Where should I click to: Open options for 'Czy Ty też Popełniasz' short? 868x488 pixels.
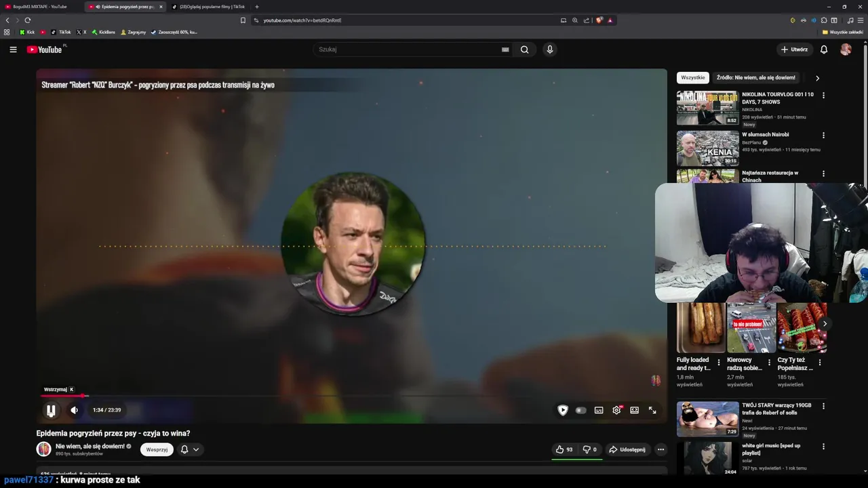tap(819, 363)
